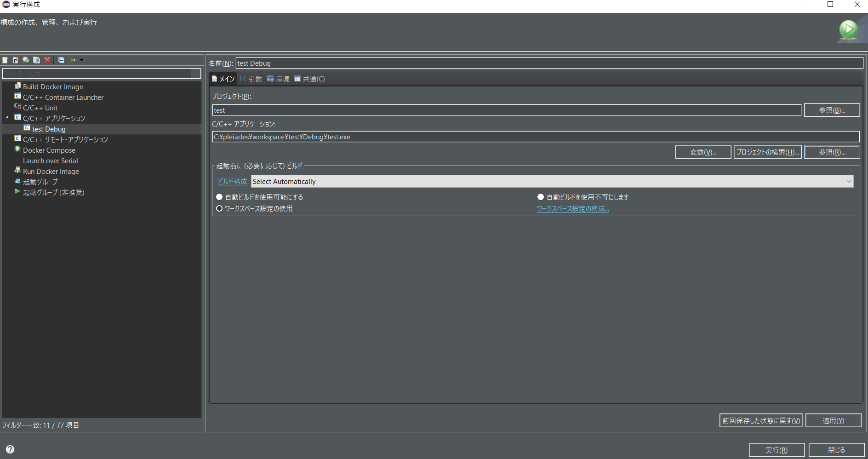The width and height of the screenshot is (868, 459).
Task: Select the Docker Compose configuration type
Action: [49, 150]
